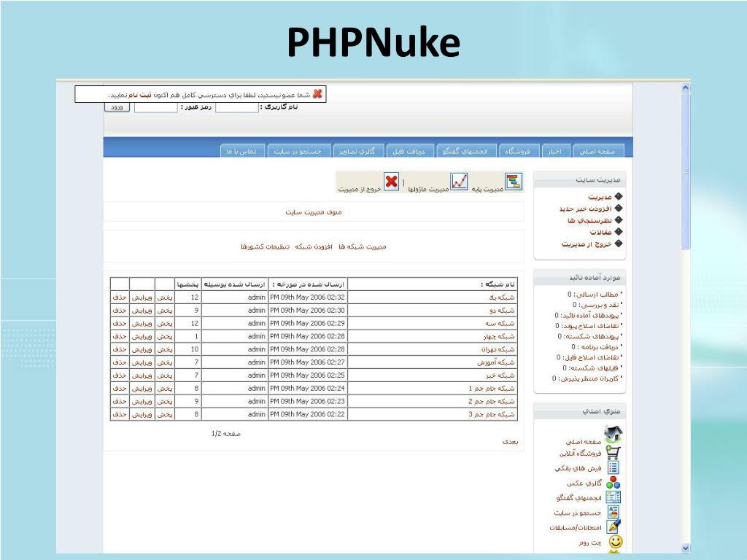Click the sidebar جستجو در سایت icon
This screenshot has width=747, height=560.
click(x=613, y=513)
